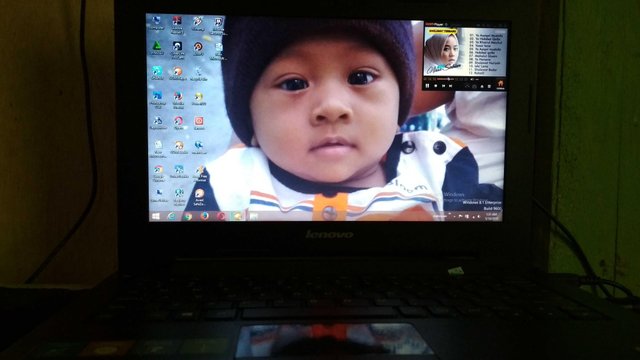
Task: Open the green triangle desktop icon
Action: pos(157,46)
